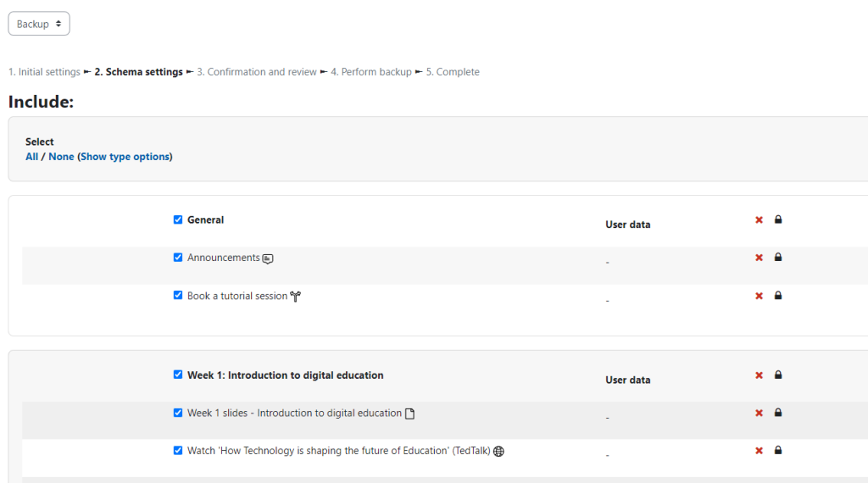Toggle the Book a tutorial session checkbox
This screenshot has height=483, width=868.
point(178,295)
